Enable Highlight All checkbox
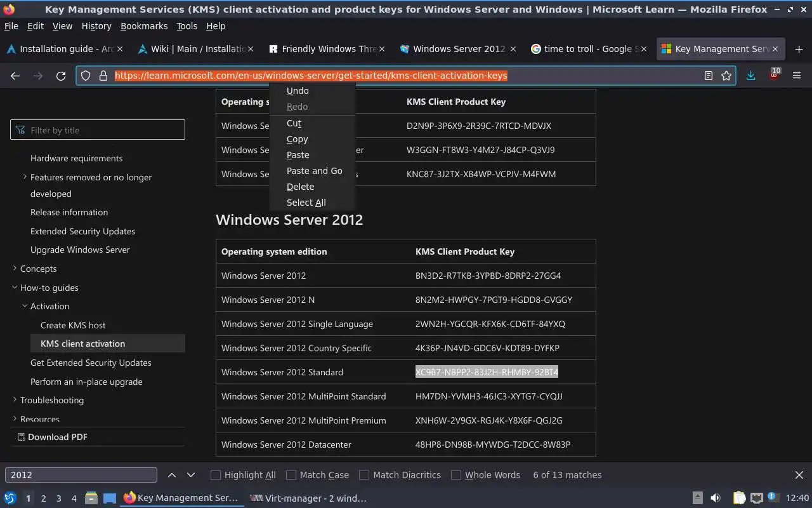Viewport: 812px width, 508px height. click(x=216, y=475)
